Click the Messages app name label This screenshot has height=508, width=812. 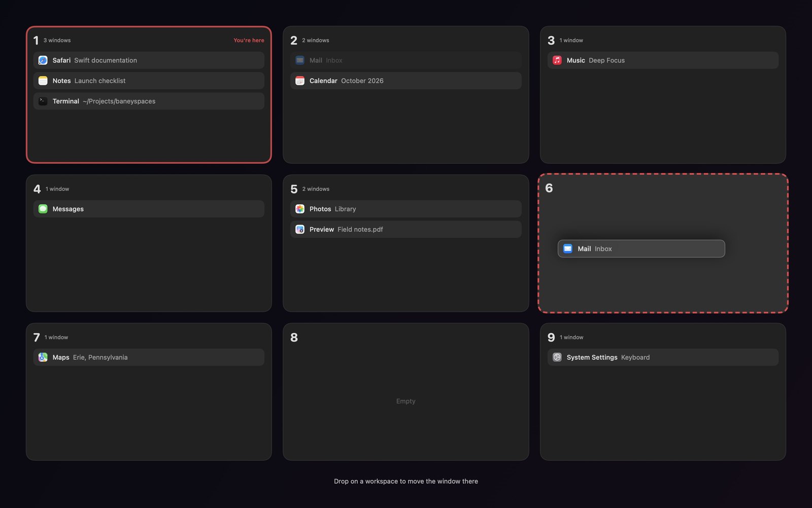[68, 209]
